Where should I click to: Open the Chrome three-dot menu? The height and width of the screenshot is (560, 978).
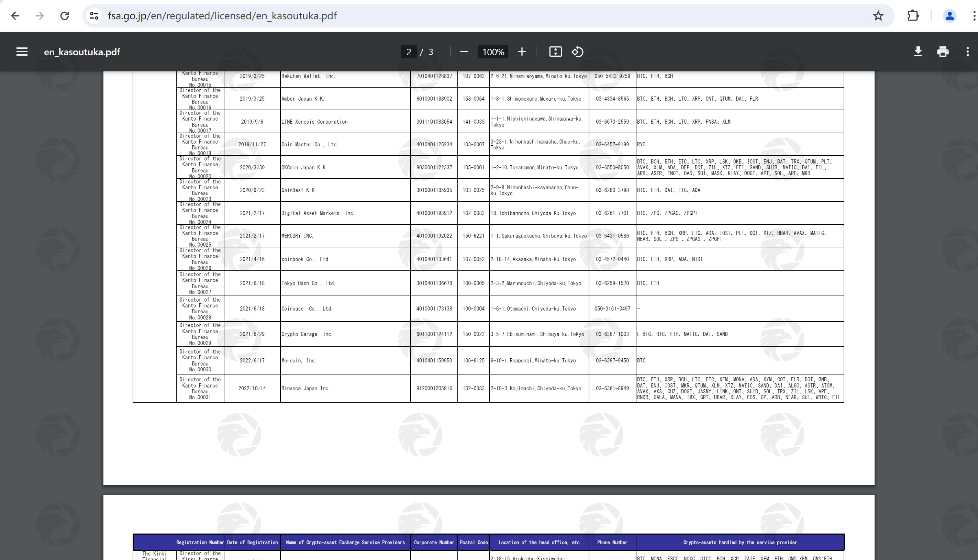pos(974,16)
